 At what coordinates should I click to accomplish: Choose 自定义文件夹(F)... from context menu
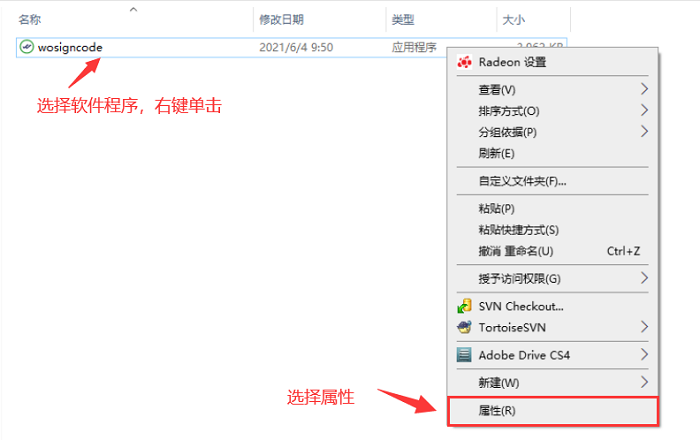coord(523,181)
